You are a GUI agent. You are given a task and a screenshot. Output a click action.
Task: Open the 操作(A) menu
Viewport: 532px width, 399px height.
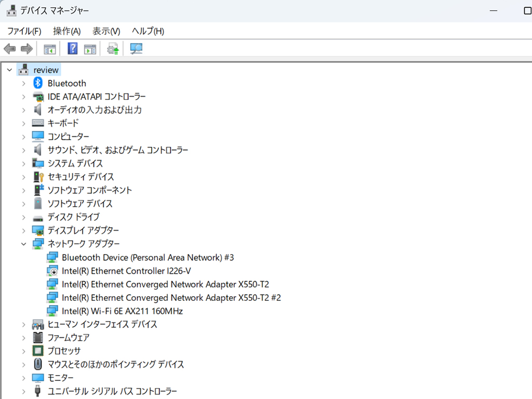click(x=67, y=31)
